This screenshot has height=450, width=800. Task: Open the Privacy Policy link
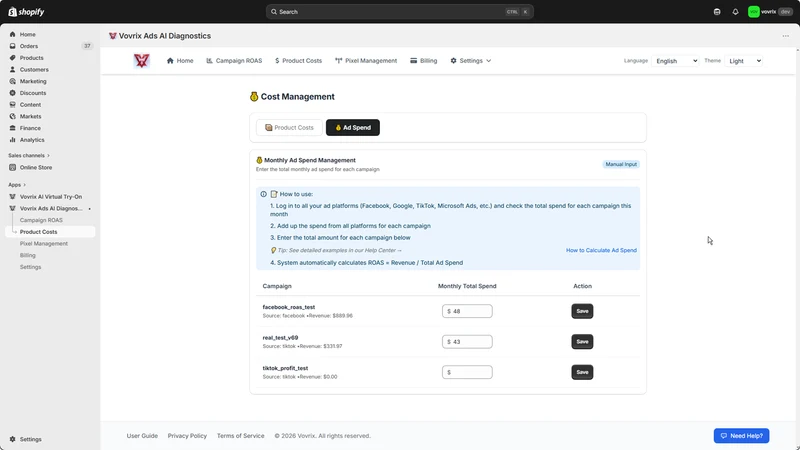pyautogui.click(x=187, y=436)
